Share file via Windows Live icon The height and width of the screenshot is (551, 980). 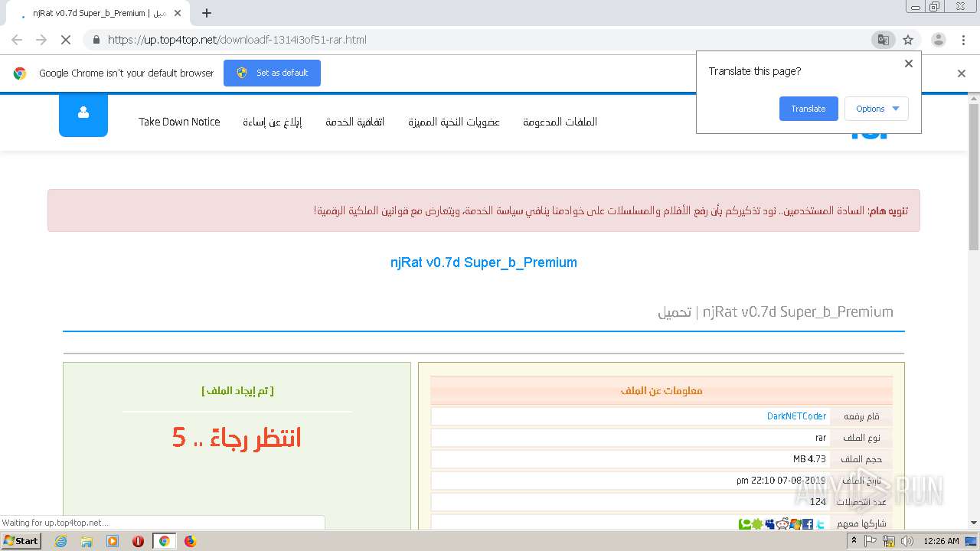click(x=795, y=524)
